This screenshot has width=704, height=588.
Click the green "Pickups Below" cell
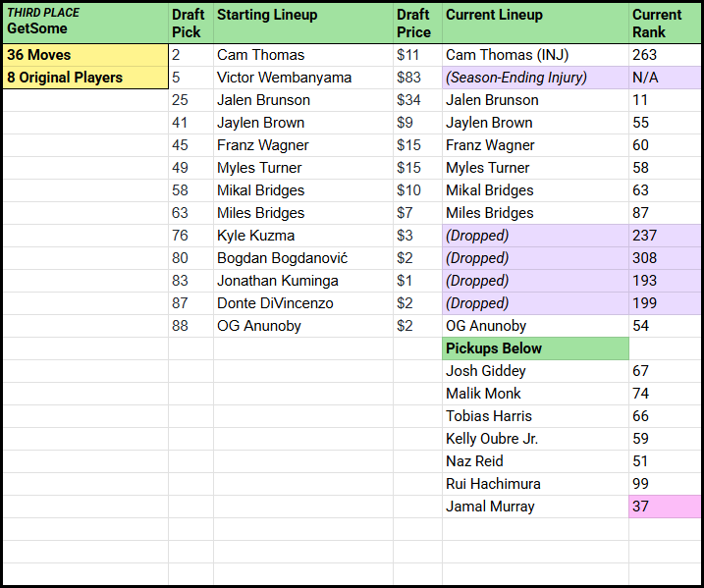[535, 348]
